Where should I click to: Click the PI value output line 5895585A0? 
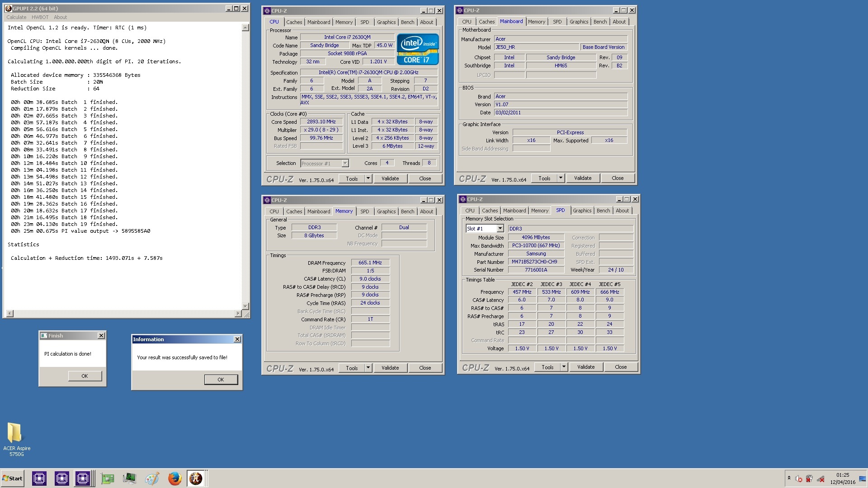tap(80, 231)
